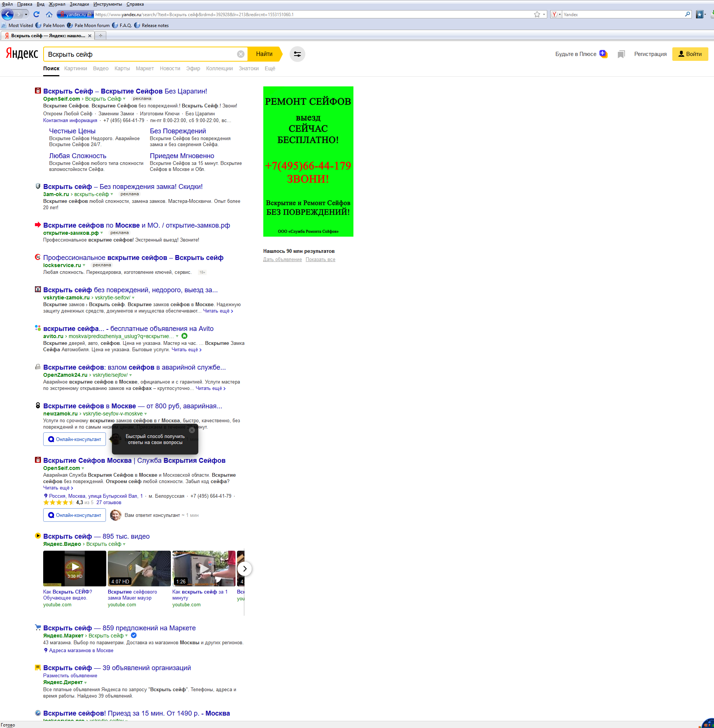Switch to the Новости search tab
This screenshot has height=728, width=714.
(x=170, y=68)
